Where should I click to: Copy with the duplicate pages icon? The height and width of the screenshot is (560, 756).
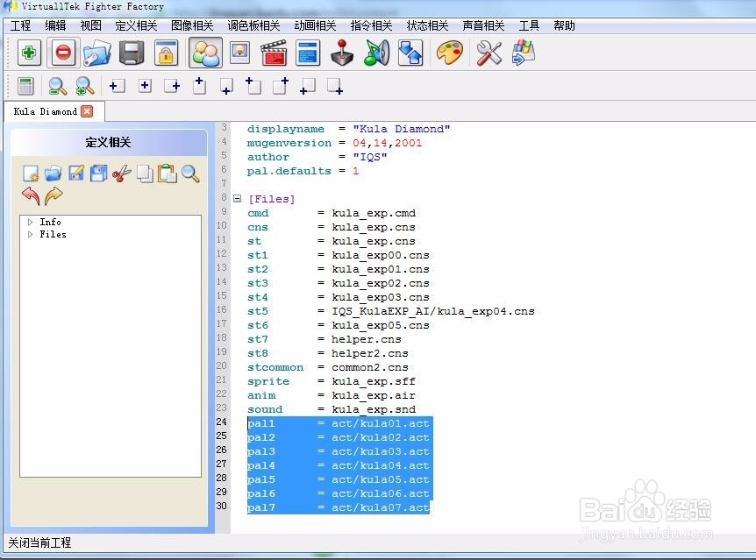[145, 174]
